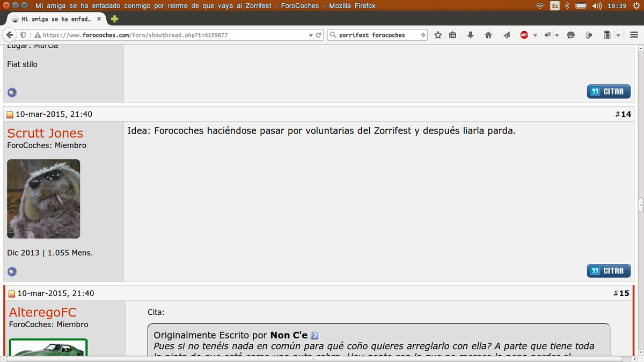Click the 'Idea: Forocoches haciéndose pasar' post text
The image size is (644, 362).
coord(321,131)
